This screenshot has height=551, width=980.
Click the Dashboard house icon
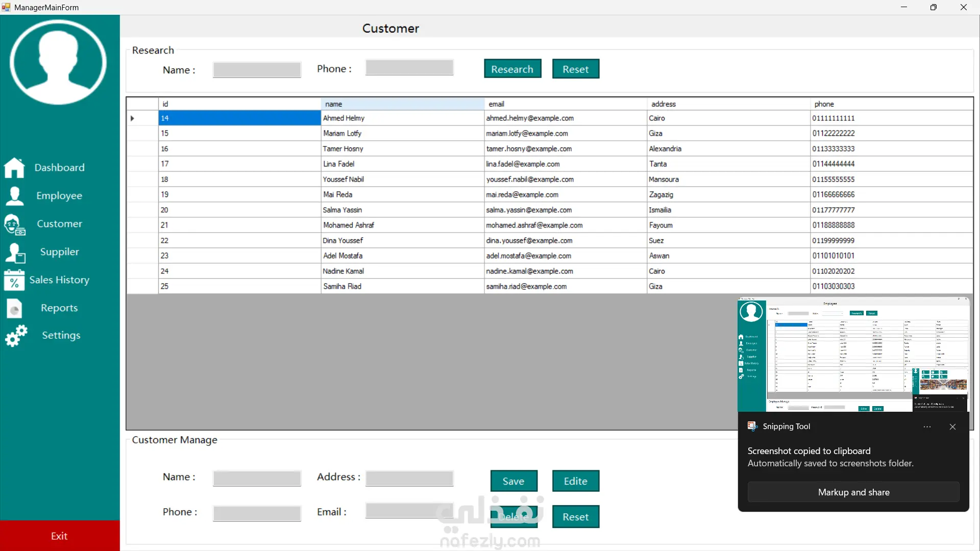point(14,167)
